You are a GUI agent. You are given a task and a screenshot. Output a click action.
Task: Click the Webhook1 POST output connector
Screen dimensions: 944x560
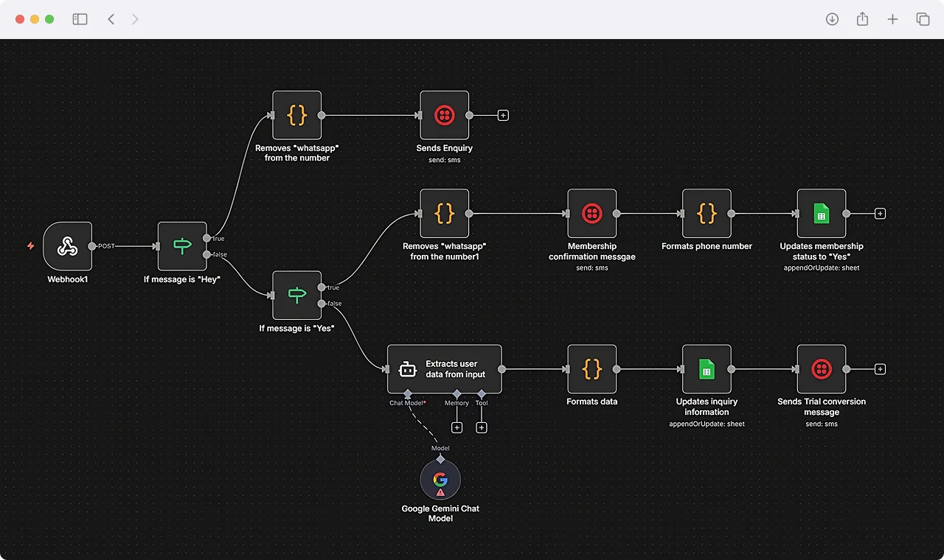pyautogui.click(x=92, y=246)
